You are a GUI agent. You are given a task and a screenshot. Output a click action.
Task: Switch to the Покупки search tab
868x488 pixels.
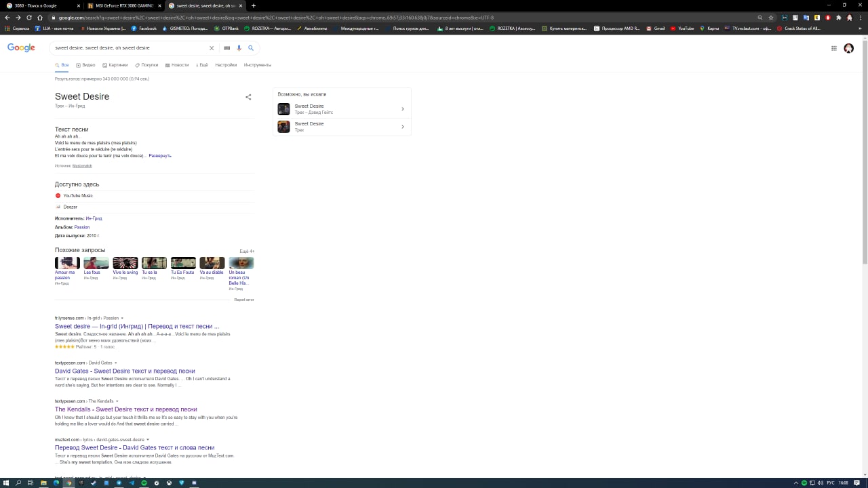coord(146,65)
